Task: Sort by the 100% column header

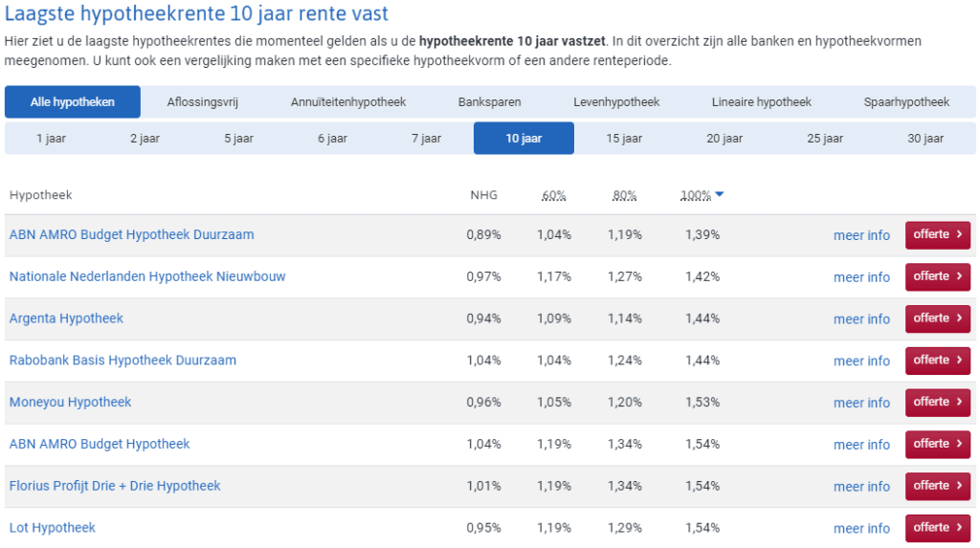Action: tap(696, 196)
